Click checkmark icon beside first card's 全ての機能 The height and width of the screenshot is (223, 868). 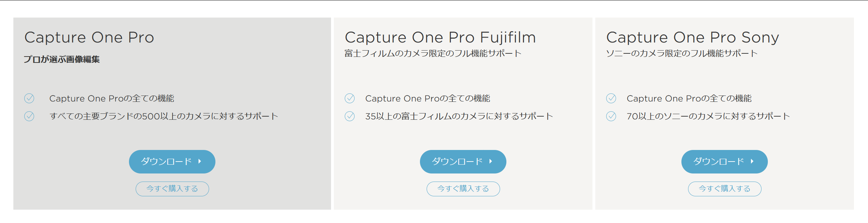[x=29, y=98]
